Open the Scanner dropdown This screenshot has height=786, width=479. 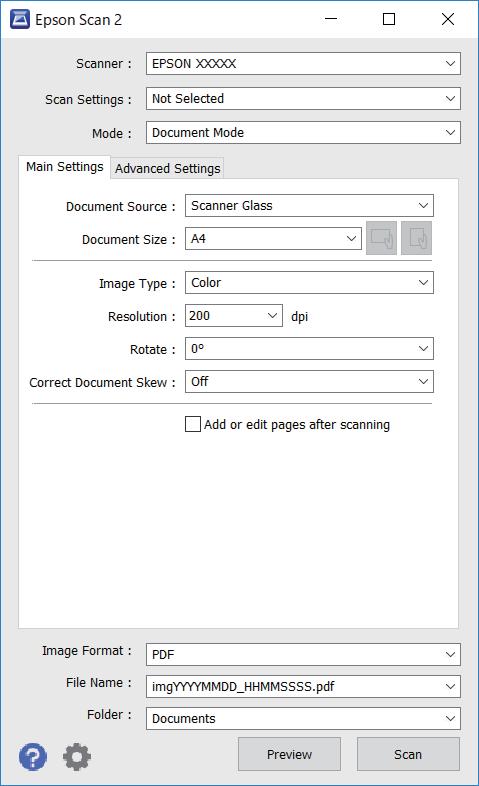pos(303,64)
